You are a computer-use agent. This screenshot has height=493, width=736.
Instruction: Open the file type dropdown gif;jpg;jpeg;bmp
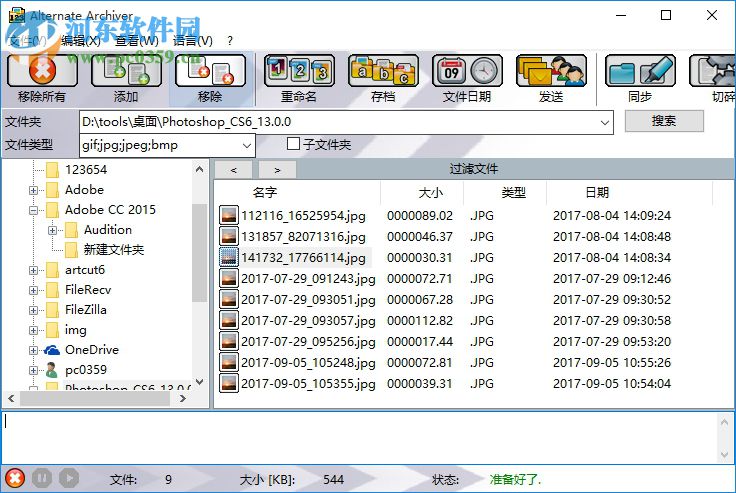pyautogui.click(x=247, y=146)
